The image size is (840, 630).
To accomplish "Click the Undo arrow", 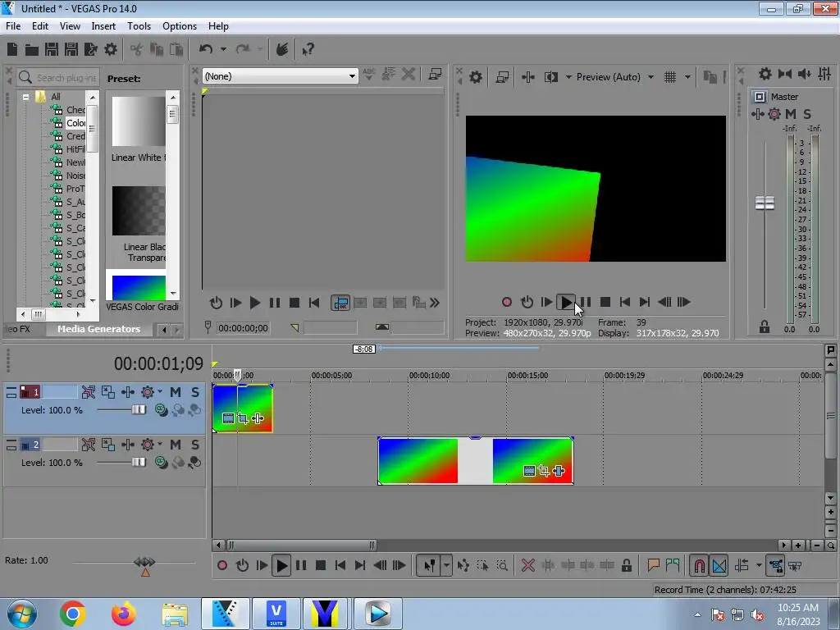I will click(206, 49).
